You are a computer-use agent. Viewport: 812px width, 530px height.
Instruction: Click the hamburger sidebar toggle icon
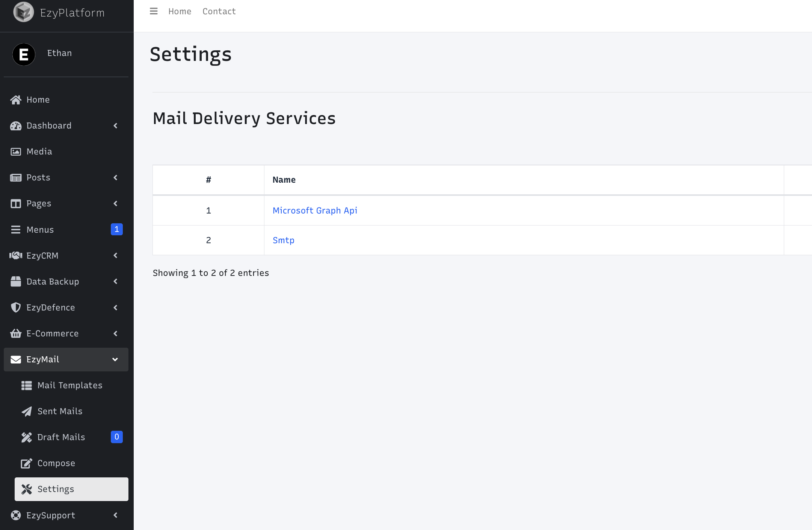coord(154,11)
